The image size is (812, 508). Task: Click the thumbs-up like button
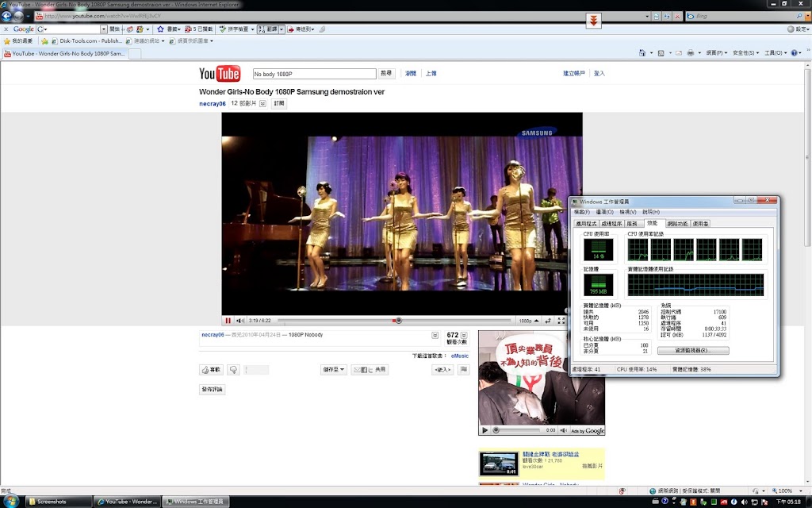click(x=211, y=370)
